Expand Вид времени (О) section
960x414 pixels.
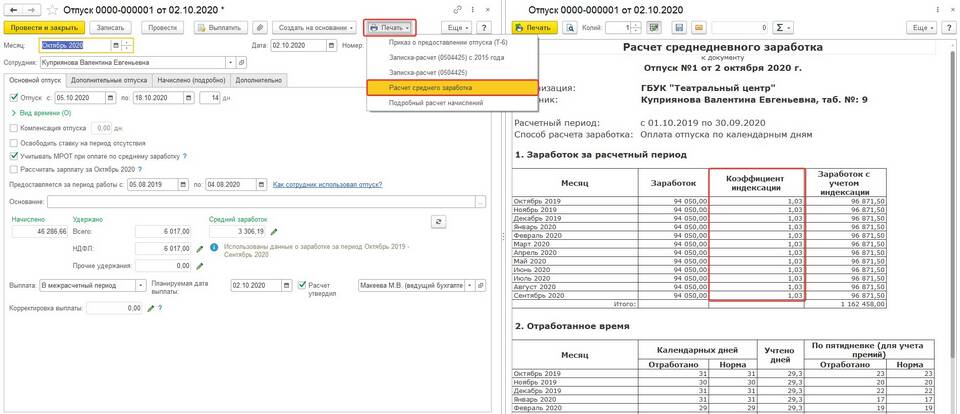point(41,113)
